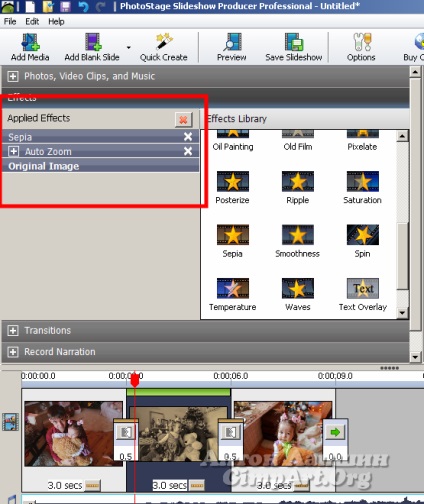Apply the Ripple effect
Image resolution: width=424 pixels, height=504 pixels.
tap(298, 187)
